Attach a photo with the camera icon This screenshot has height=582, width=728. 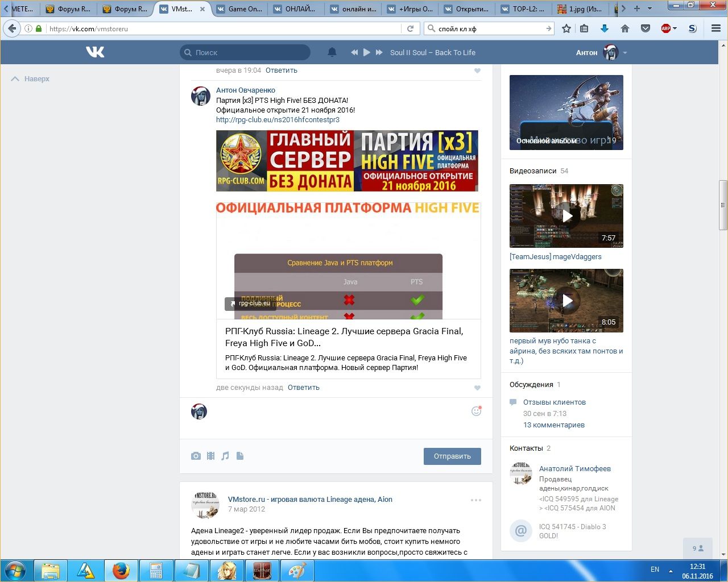[196, 456]
